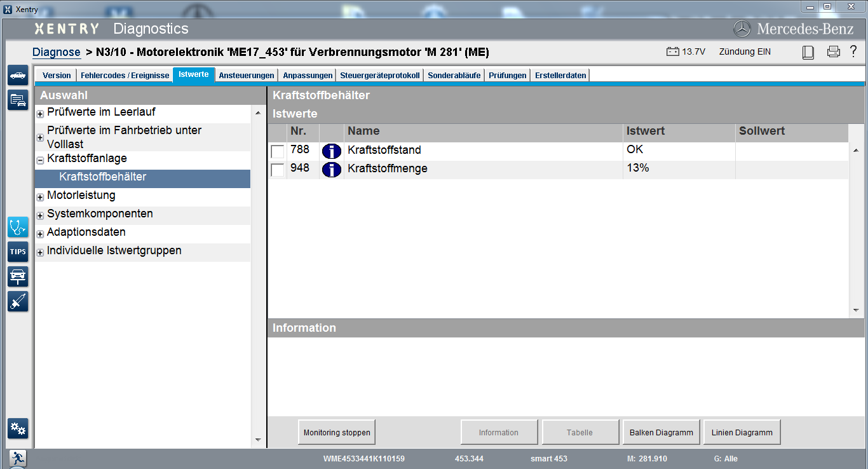The image size is (868, 469).
Task: Expand Prüfwerte im Fahrbetrieb unter Volllast
Action: (x=40, y=138)
